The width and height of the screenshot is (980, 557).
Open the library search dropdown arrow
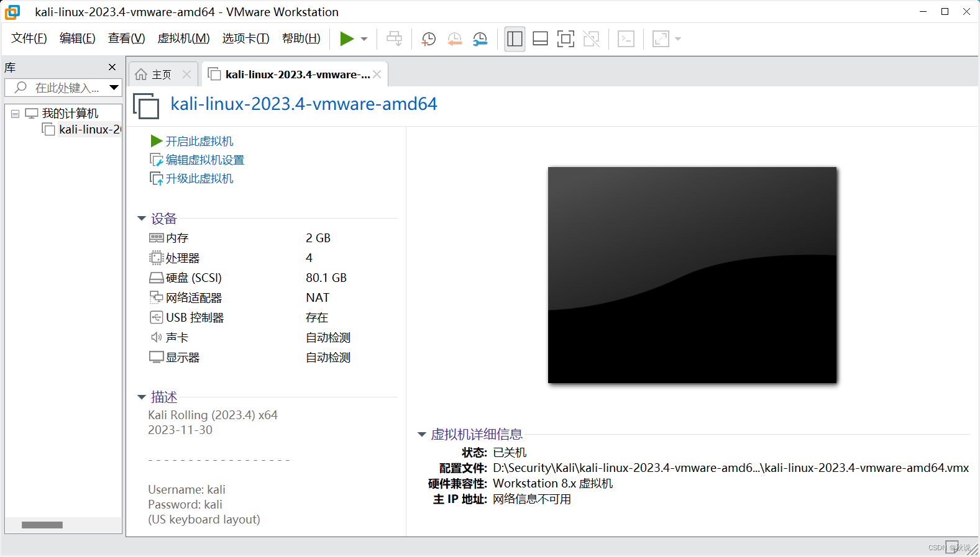click(114, 88)
